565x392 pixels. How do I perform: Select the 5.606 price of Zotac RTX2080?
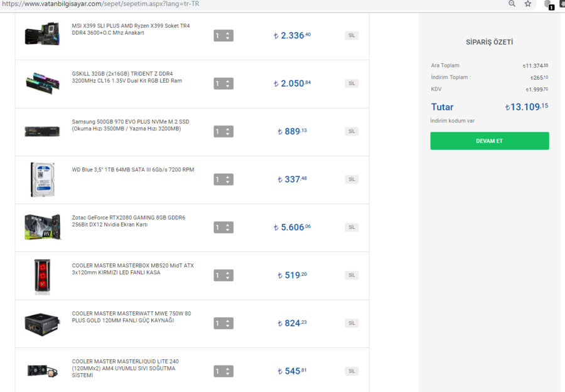click(292, 227)
